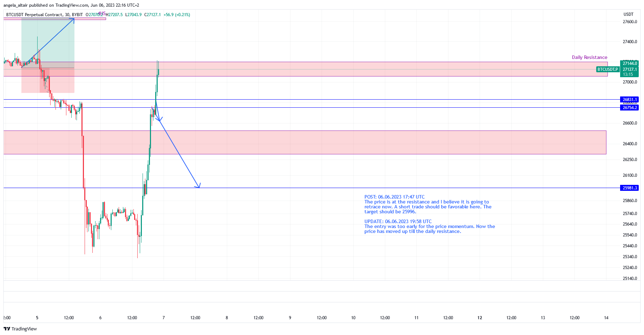This screenshot has width=644, height=335.
Task: Click the purple 4HS label
Action: [101, 14]
